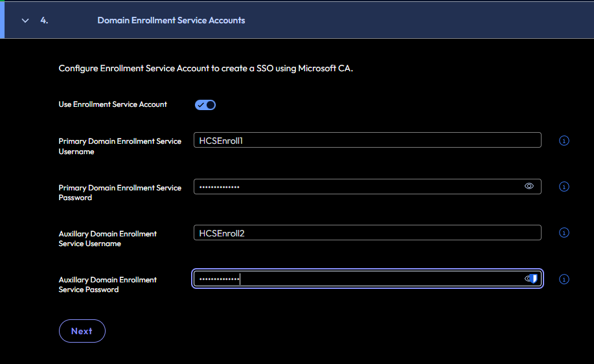Click into the HCSEnroll1 username field
This screenshot has width=594, height=364.
(367, 140)
